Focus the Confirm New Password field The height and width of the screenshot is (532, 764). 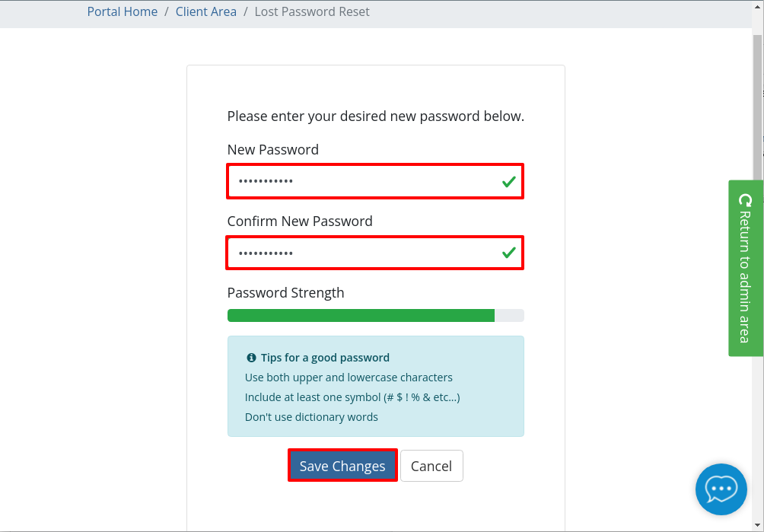click(x=374, y=253)
